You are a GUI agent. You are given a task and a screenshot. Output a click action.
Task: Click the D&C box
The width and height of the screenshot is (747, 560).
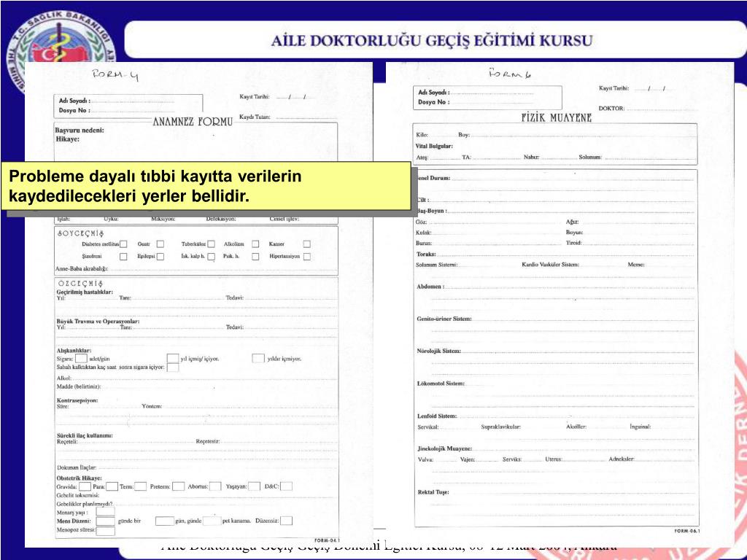click(x=286, y=486)
